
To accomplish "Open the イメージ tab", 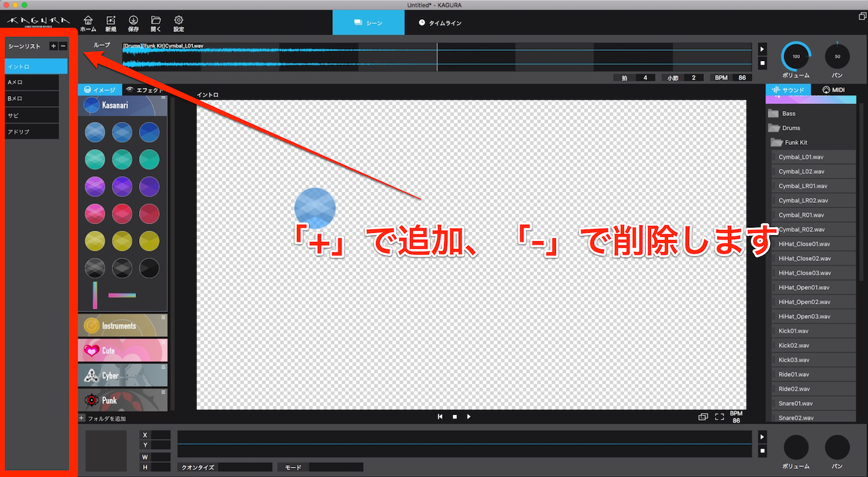I will coord(100,90).
